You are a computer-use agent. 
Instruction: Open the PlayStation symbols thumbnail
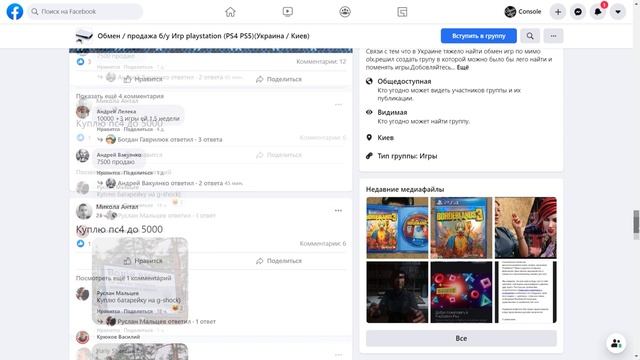point(461,292)
